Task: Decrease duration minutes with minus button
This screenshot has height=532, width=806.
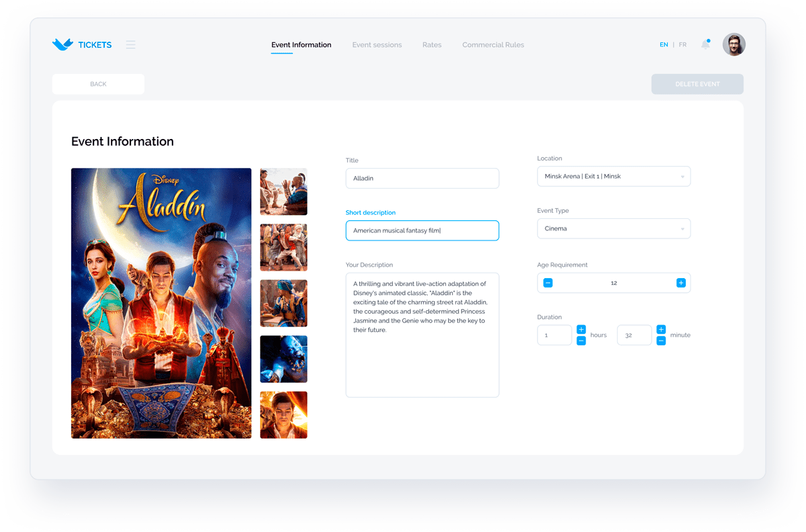Action: point(661,341)
